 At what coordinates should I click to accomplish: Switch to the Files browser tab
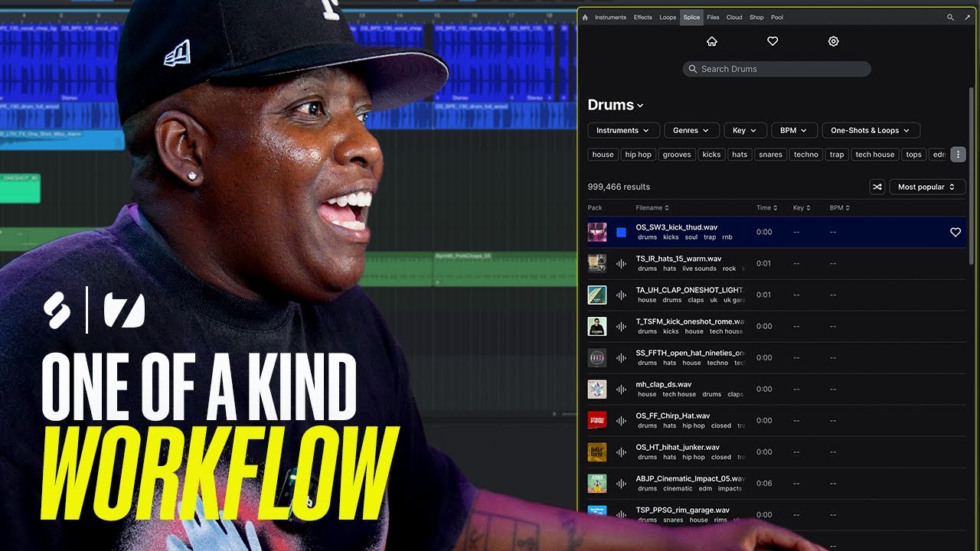[714, 17]
